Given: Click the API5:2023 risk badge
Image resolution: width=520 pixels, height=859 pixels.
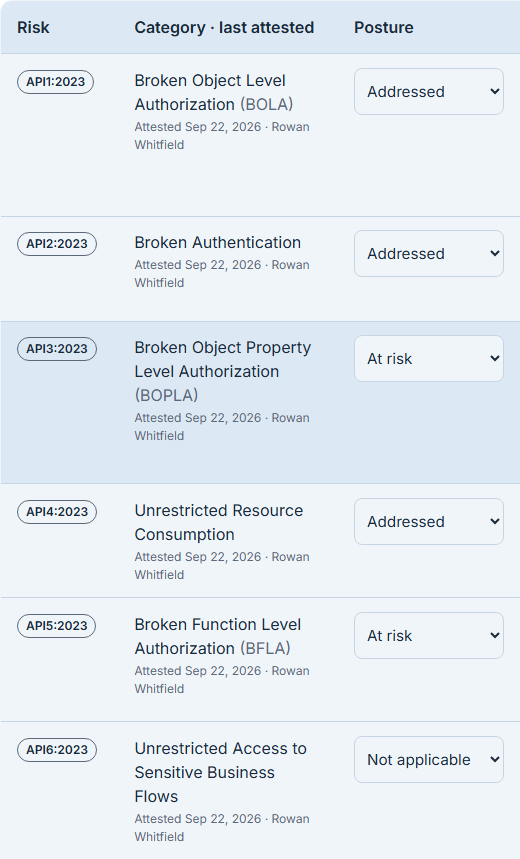Looking at the screenshot, I should click(56, 626).
